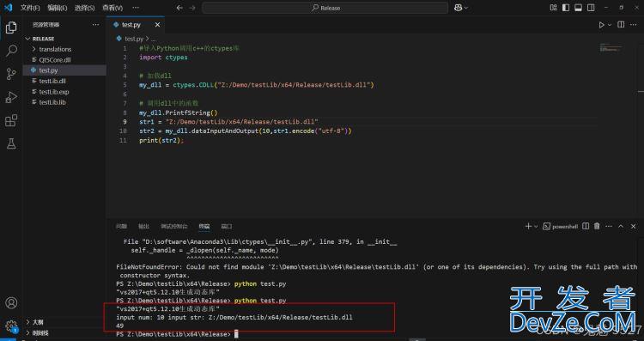Image resolution: width=644 pixels, height=341 pixels.
Task: Open the 文件(F) menu
Action: (30, 8)
